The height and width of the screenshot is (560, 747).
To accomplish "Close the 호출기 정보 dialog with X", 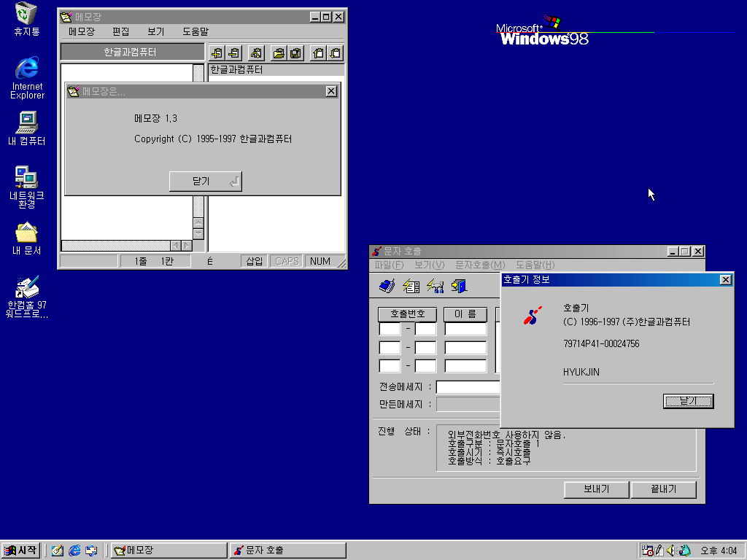I will [x=725, y=279].
